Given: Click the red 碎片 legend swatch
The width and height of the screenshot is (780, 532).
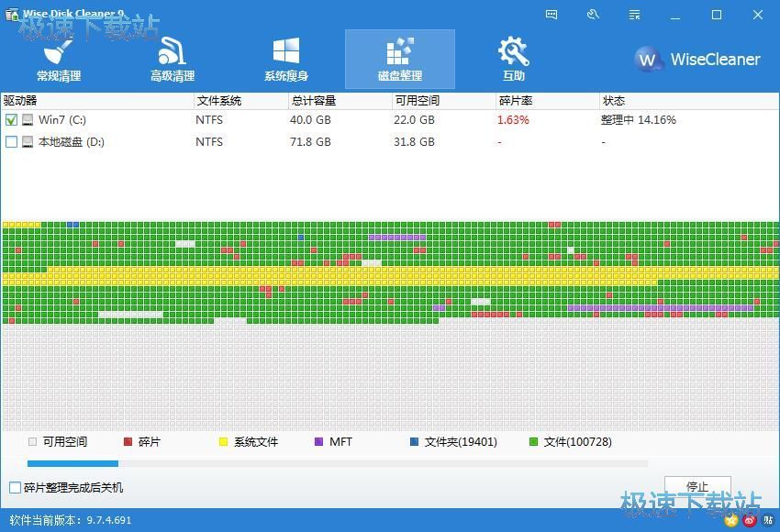Looking at the screenshot, I should [128, 442].
